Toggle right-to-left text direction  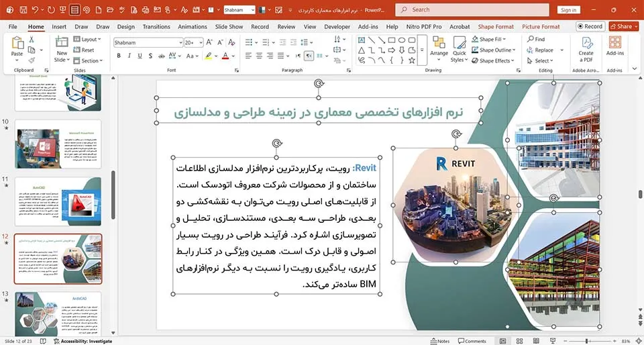(309, 56)
